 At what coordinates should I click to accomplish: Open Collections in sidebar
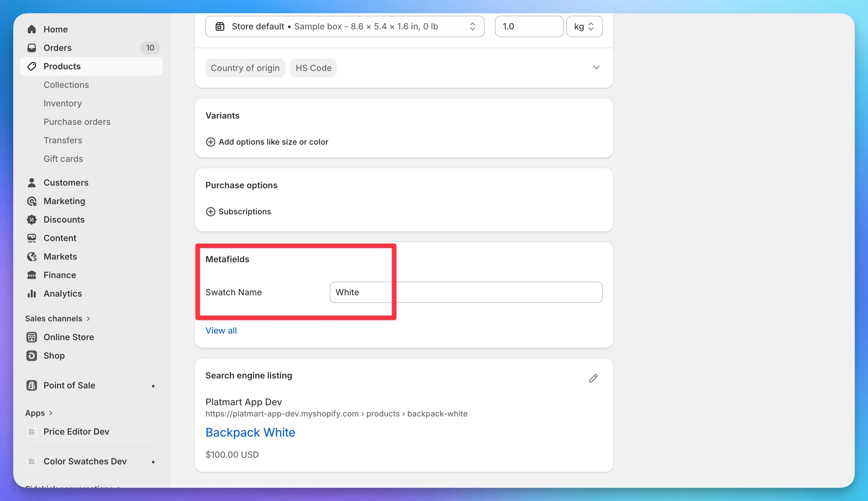point(66,85)
